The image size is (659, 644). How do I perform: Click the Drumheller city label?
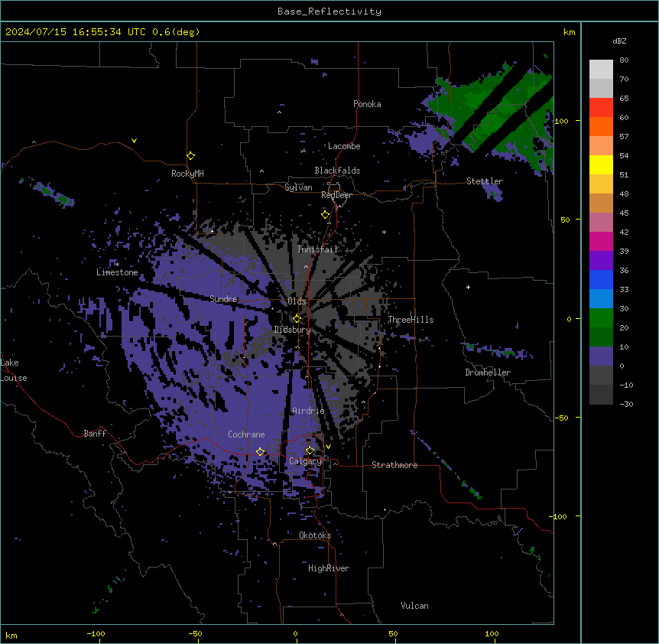488,372
